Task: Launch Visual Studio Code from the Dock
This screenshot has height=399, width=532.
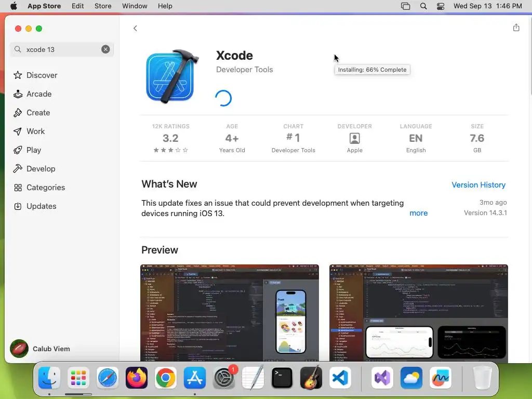Action: point(340,378)
